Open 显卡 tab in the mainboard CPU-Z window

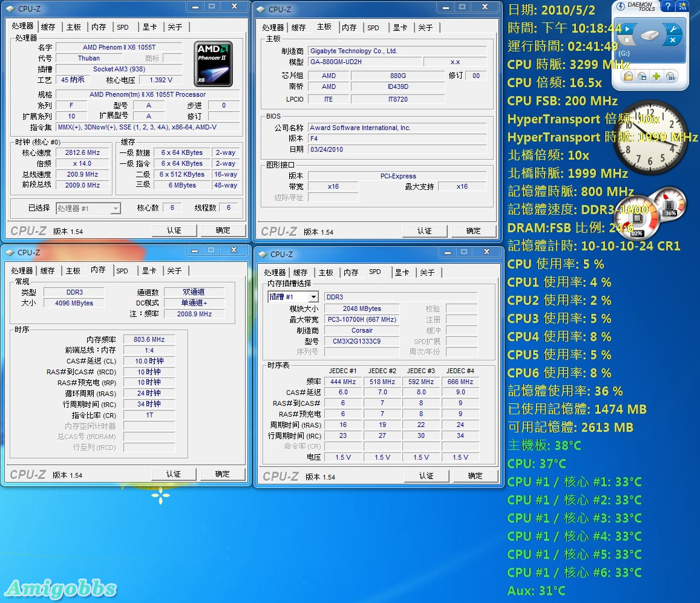pyautogui.click(x=400, y=28)
